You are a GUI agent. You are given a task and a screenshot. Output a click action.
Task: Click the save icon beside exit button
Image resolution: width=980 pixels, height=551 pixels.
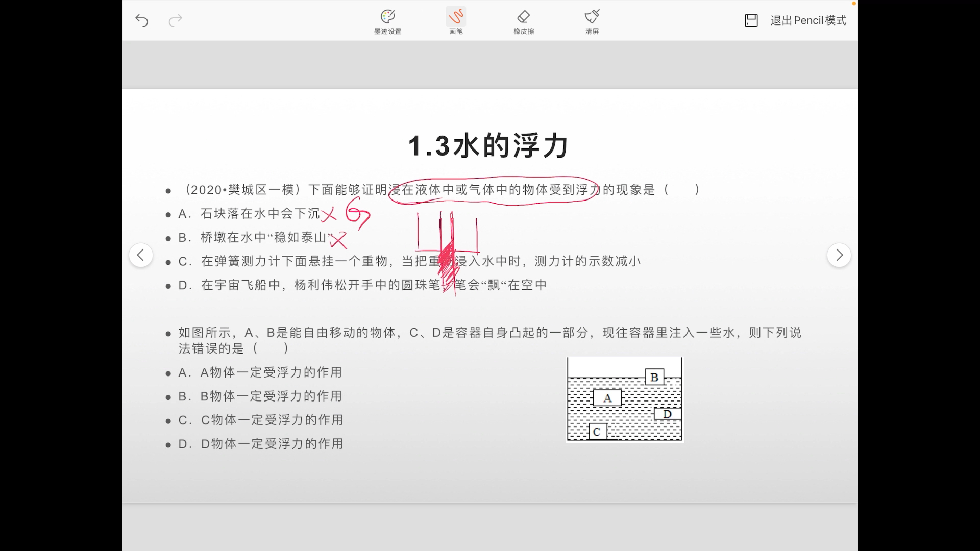click(x=751, y=20)
